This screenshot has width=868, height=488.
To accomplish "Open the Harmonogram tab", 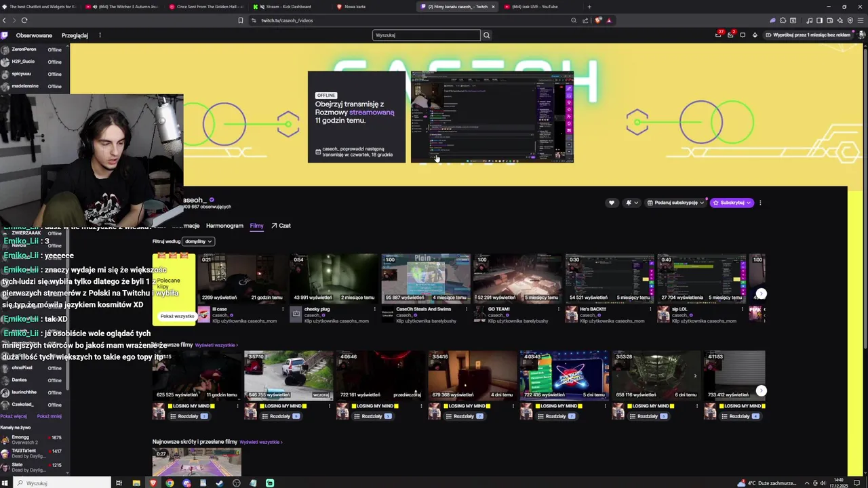I will (224, 226).
